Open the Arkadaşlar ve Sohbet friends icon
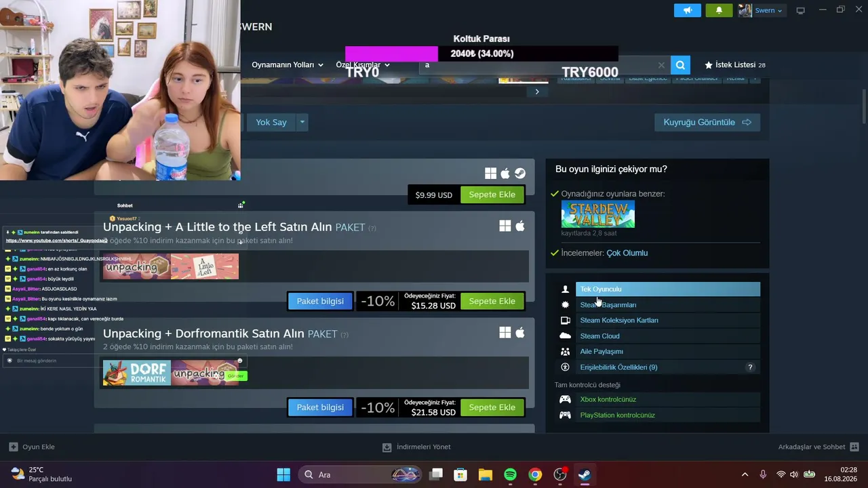The height and width of the screenshot is (488, 868). click(x=854, y=447)
